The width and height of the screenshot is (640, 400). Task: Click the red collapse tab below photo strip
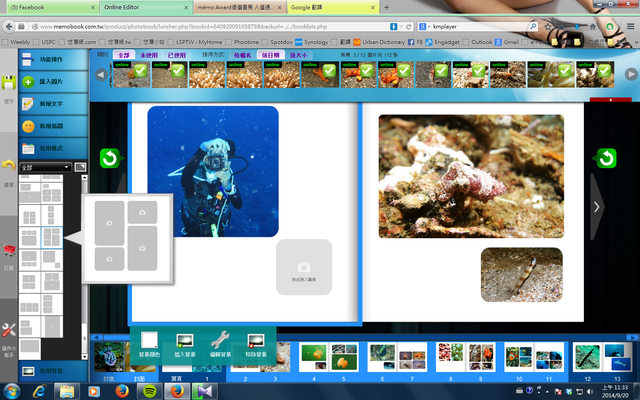[611, 100]
